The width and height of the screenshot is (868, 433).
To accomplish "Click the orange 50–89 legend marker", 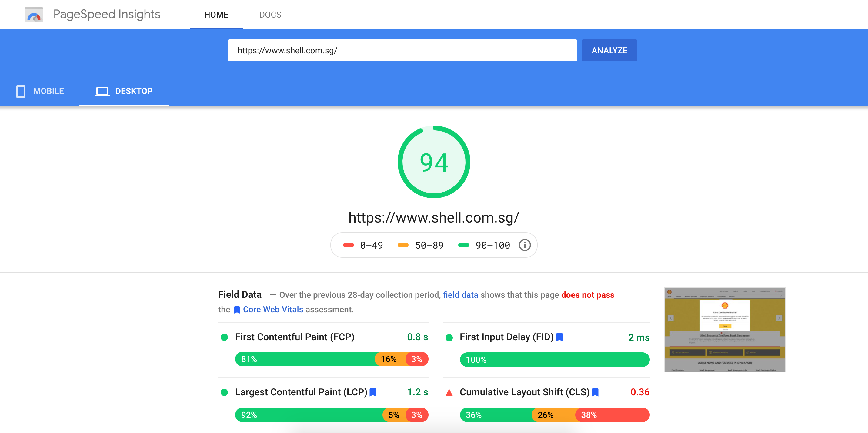I will point(403,245).
